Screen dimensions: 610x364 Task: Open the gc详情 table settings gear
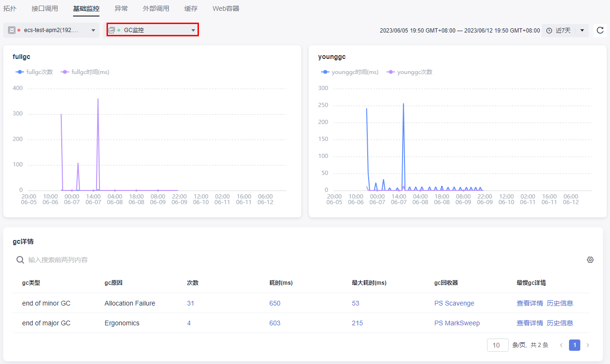590,260
